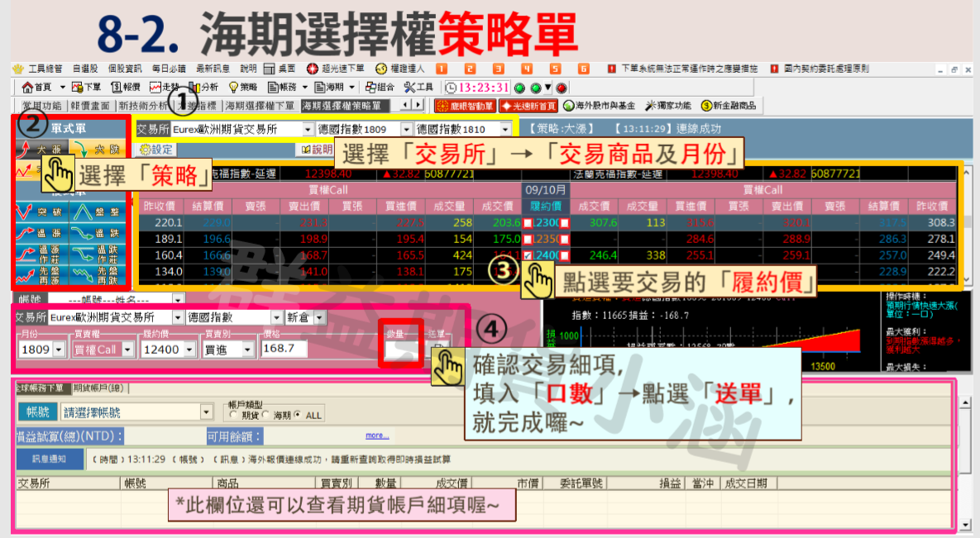This screenshot has width=980, height=538.
Task: Open the 工具 tools toolbar button
Action: [x=418, y=88]
